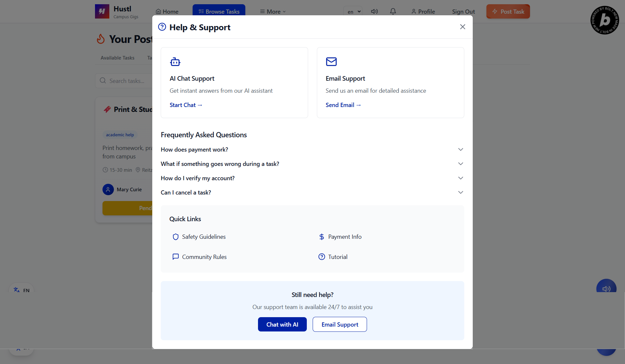The height and width of the screenshot is (364, 625).
Task: Open the en language dropdown
Action: [x=353, y=12]
